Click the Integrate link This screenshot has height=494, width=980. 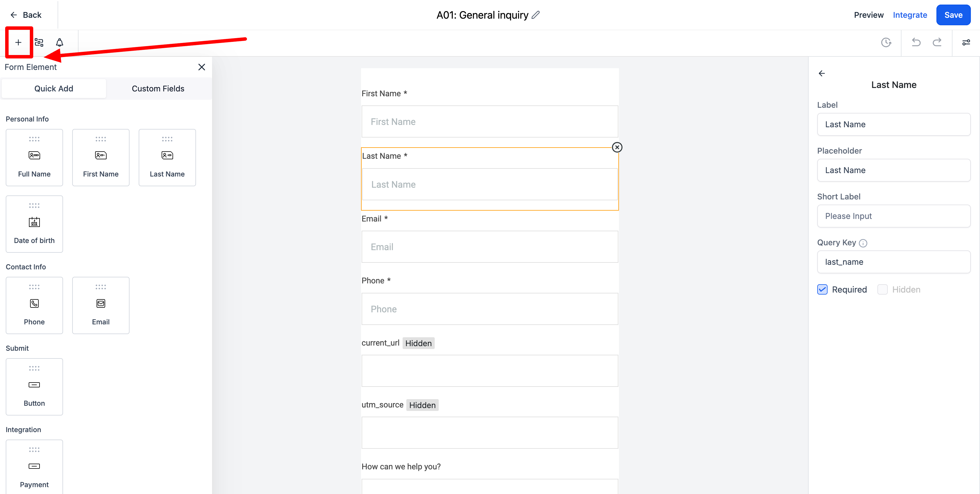[910, 15]
